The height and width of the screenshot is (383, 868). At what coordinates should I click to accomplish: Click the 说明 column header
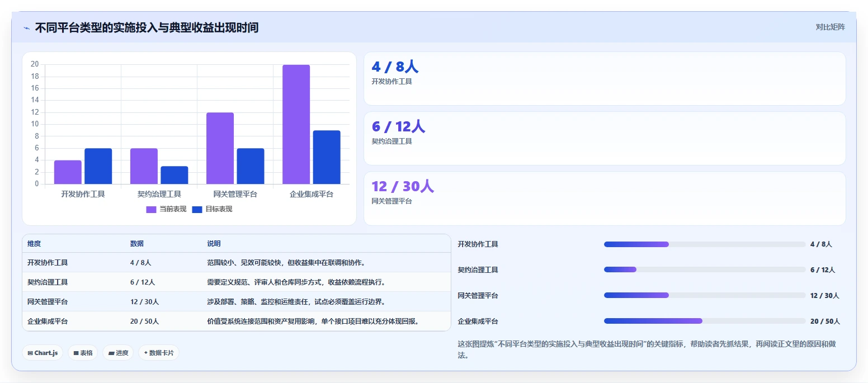tap(214, 244)
